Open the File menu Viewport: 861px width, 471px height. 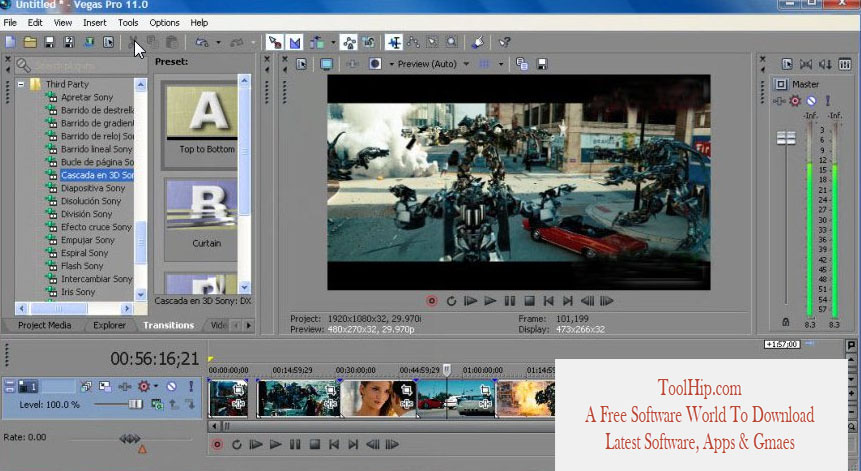click(10, 23)
